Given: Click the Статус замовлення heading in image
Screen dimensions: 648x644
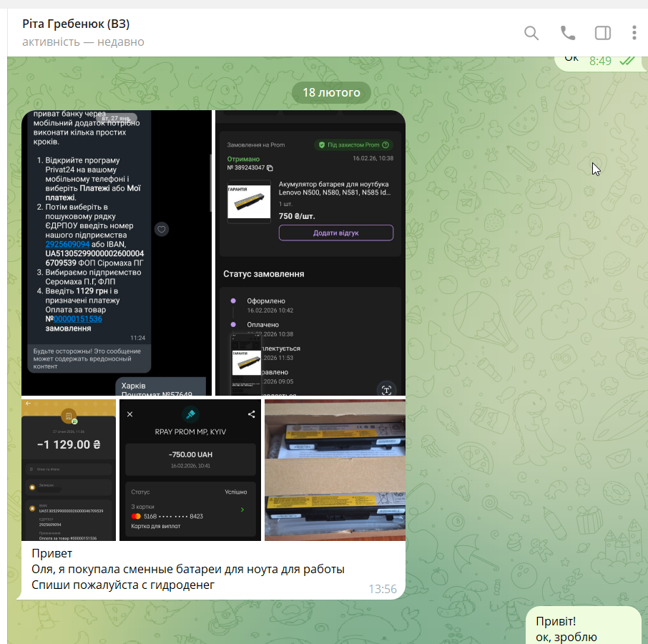Looking at the screenshot, I should pyautogui.click(x=264, y=274).
